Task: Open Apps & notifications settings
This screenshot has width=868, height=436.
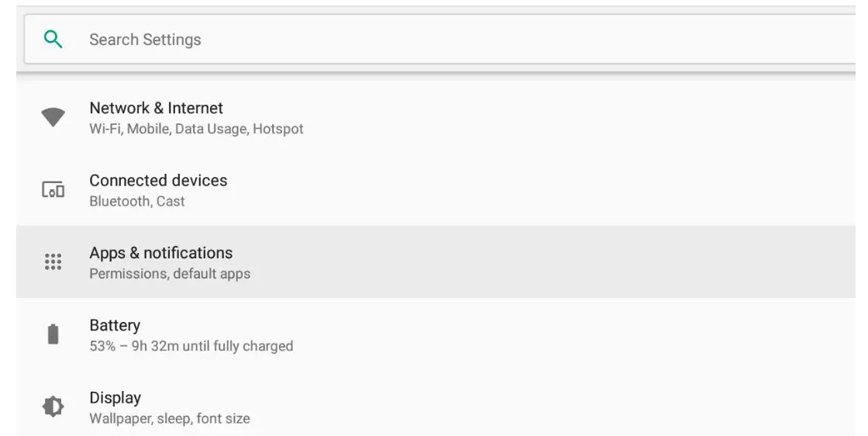Action: pos(160,253)
